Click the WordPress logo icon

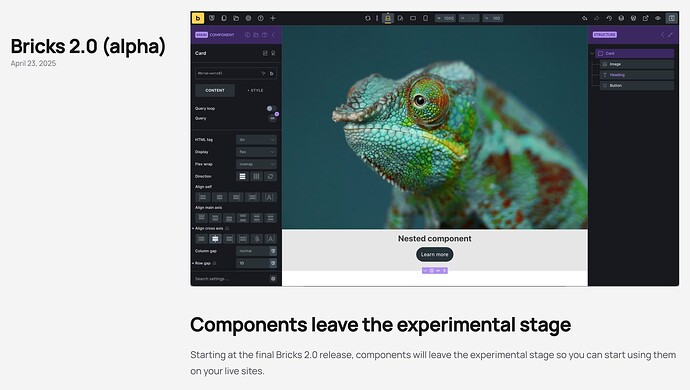point(633,18)
